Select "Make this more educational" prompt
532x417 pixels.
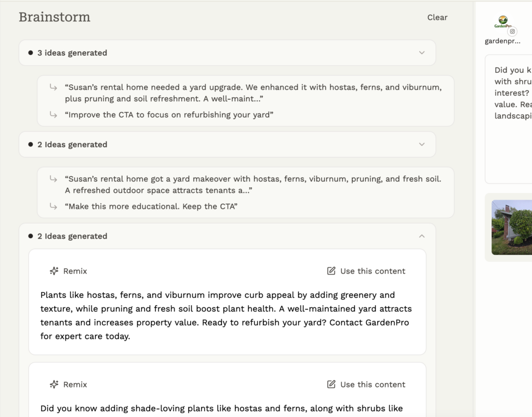click(151, 206)
